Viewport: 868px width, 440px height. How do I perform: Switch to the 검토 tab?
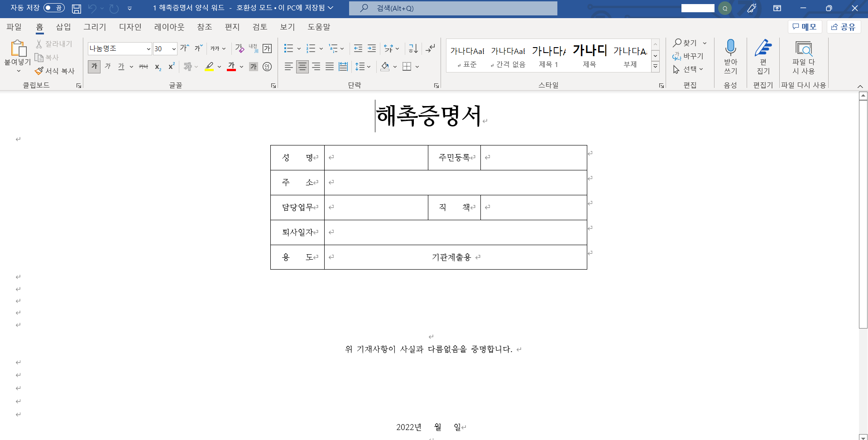(260, 27)
